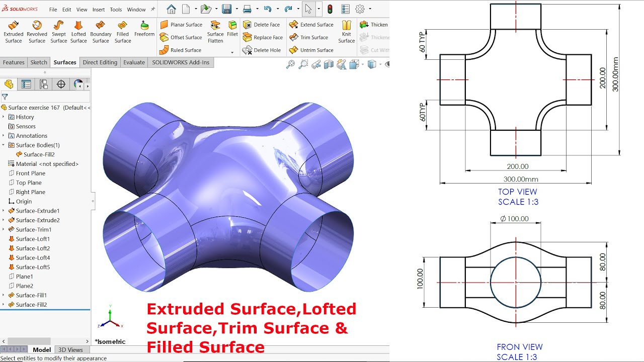
Task: Open the Tools menu
Action: coord(116,10)
